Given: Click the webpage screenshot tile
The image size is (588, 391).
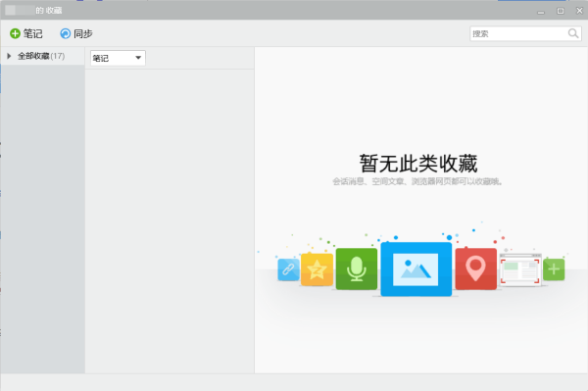Looking at the screenshot, I should [520, 269].
